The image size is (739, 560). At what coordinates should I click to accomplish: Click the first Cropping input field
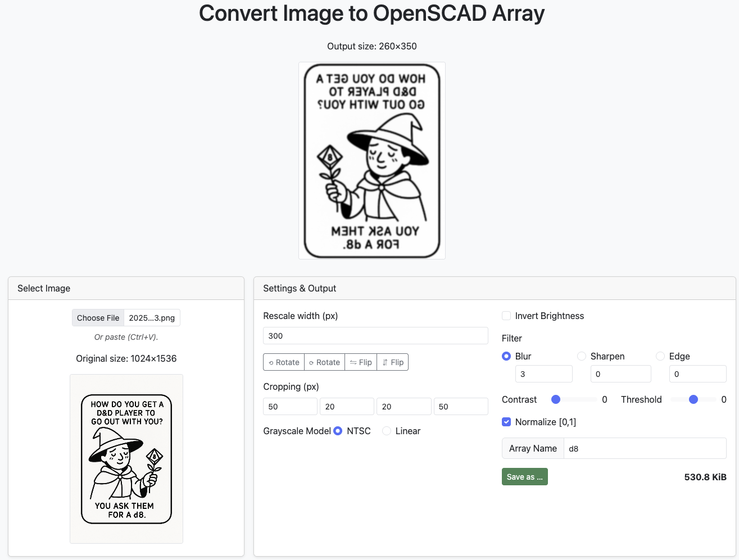coord(290,407)
